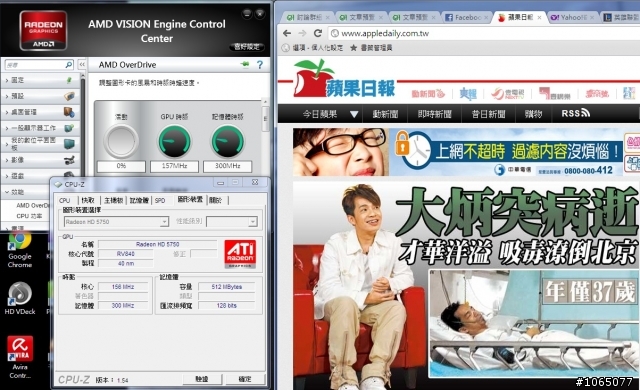Open 即時新聞 in the Apple Daily nav
Image resolution: width=640 pixels, height=390 pixels.
click(434, 114)
